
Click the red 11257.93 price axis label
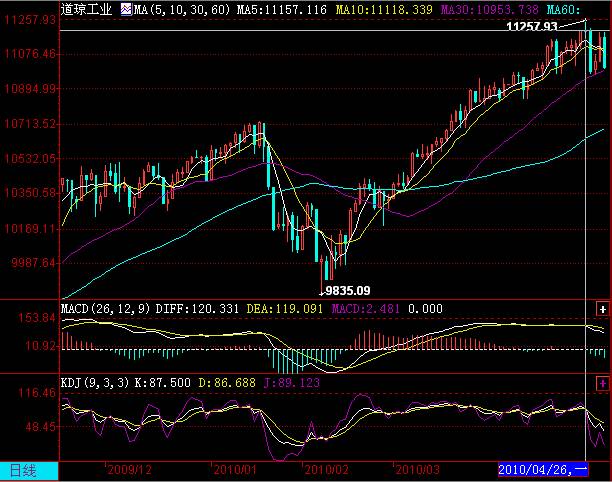pos(30,20)
